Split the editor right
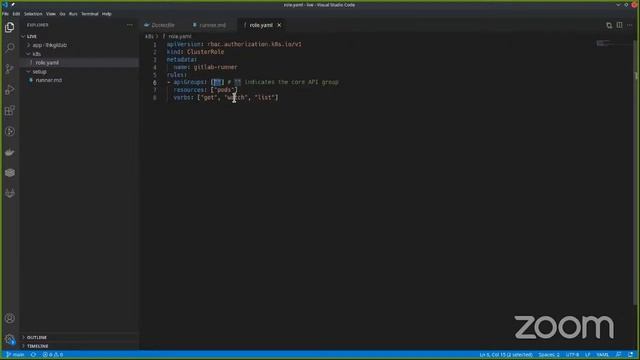This screenshot has width=640, height=360. coord(620,25)
